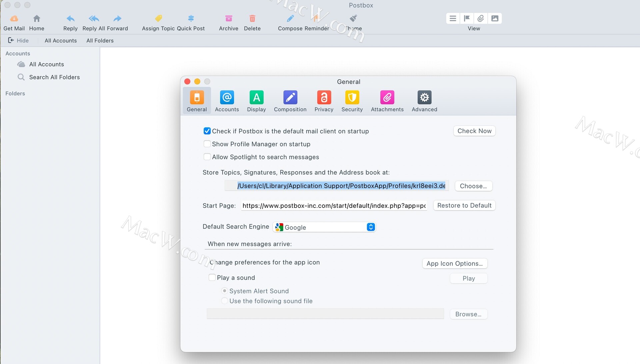640x364 pixels.
Task: Open Default Search Engine Google dropdown
Action: pos(324,227)
